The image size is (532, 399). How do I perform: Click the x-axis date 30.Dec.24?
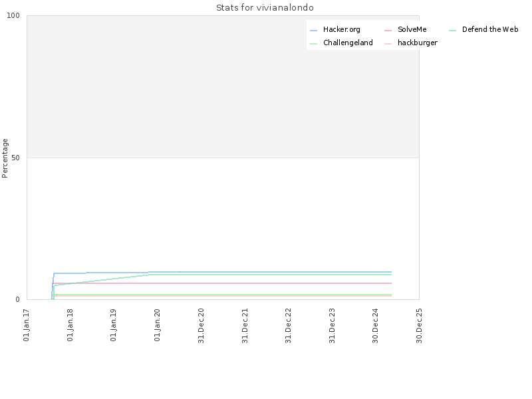[x=375, y=326]
